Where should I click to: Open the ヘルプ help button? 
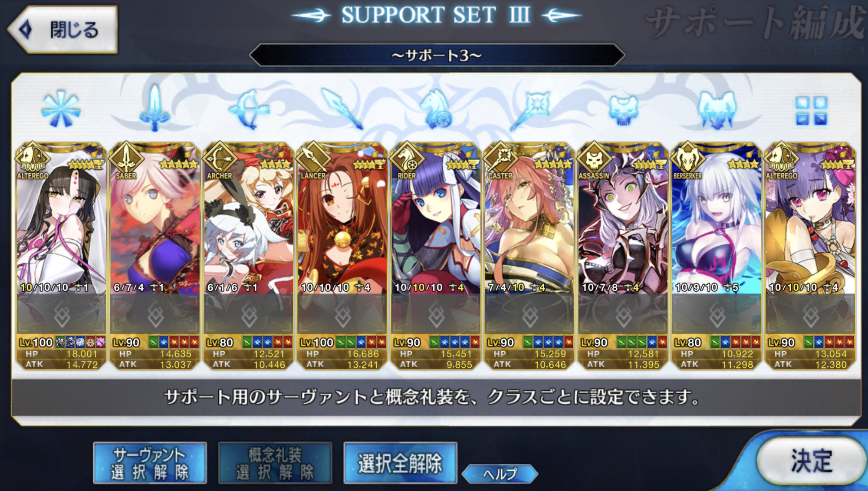500,474
